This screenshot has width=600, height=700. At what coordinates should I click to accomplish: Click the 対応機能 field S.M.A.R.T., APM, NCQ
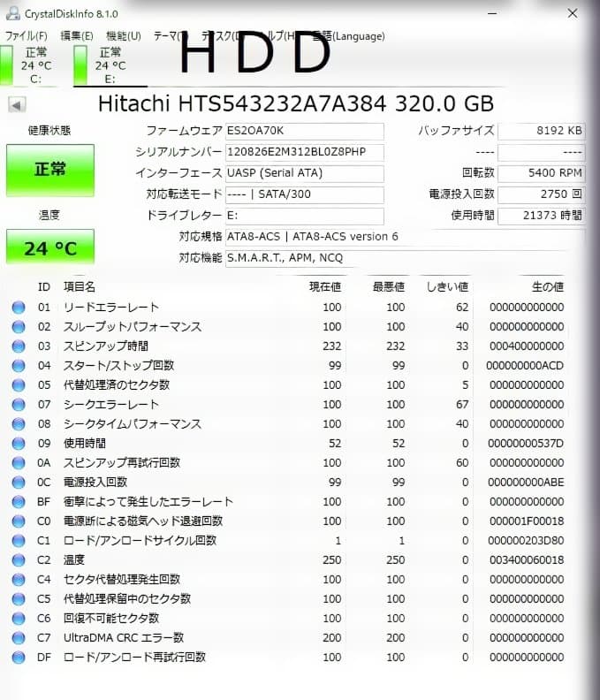[x=405, y=258]
